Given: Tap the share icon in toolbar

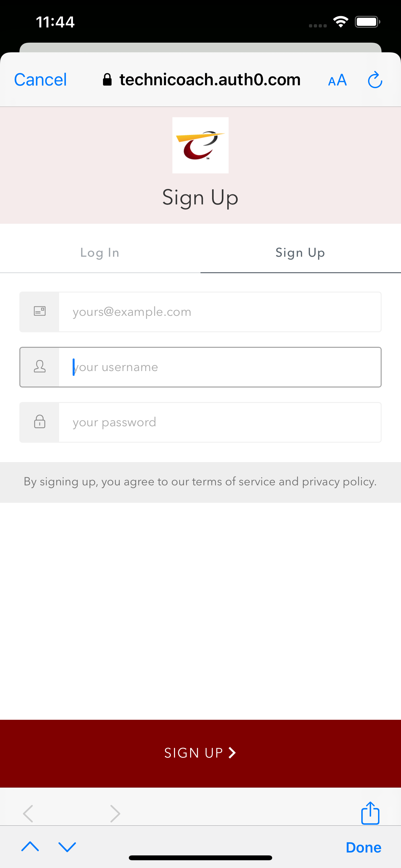Looking at the screenshot, I should point(370,813).
